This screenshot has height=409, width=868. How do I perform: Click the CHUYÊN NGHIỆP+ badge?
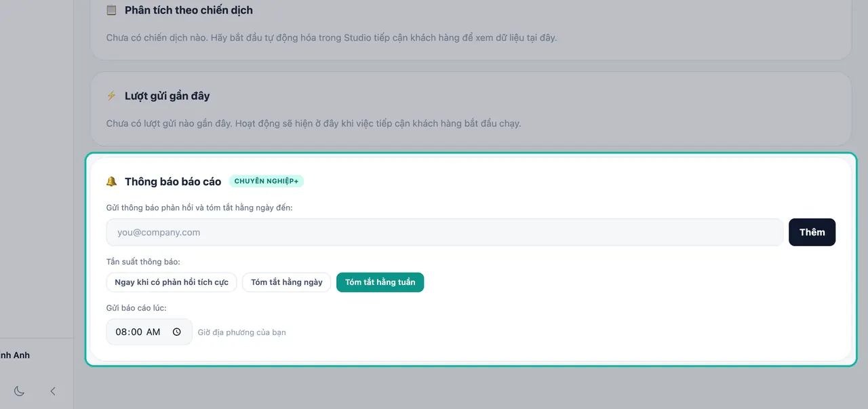pyautogui.click(x=267, y=182)
